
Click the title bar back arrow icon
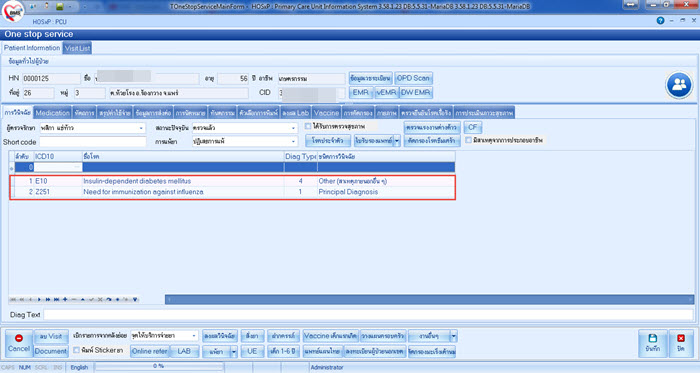pos(630,5)
